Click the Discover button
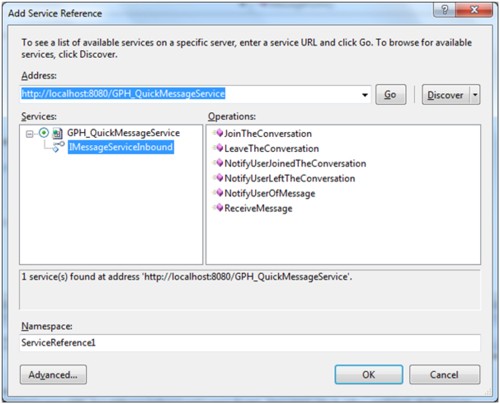Image resolution: width=500 pixels, height=404 pixels. coord(446,95)
